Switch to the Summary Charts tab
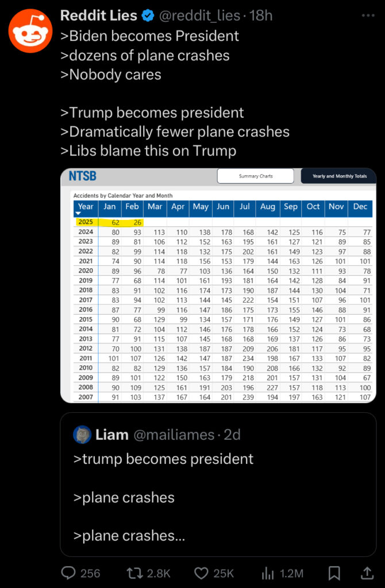 [256, 176]
